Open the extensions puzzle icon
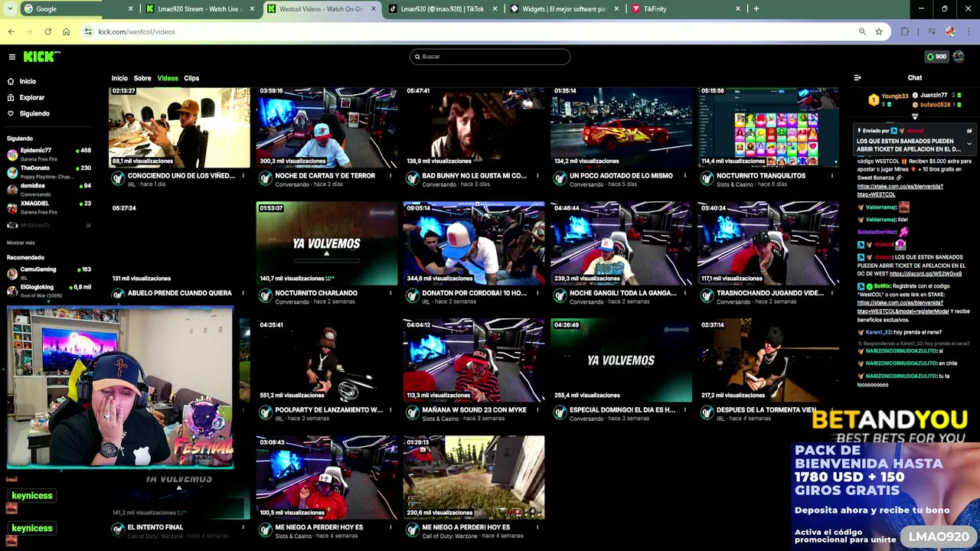This screenshot has height=551, width=980. pos(905,31)
